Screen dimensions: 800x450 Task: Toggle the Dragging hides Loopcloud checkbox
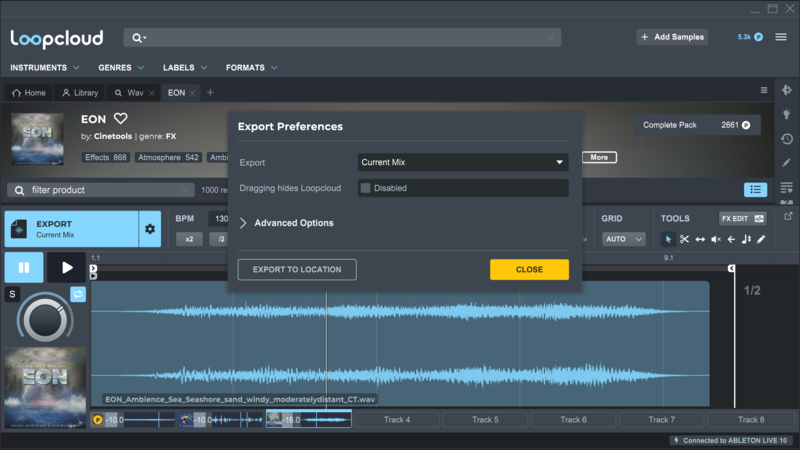366,188
